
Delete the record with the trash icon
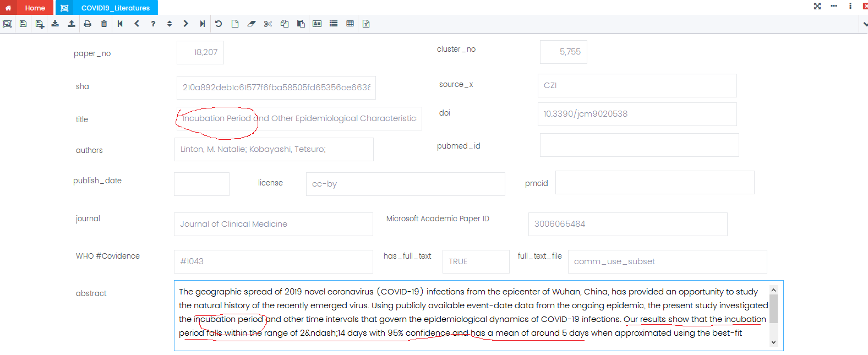[x=104, y=24]
